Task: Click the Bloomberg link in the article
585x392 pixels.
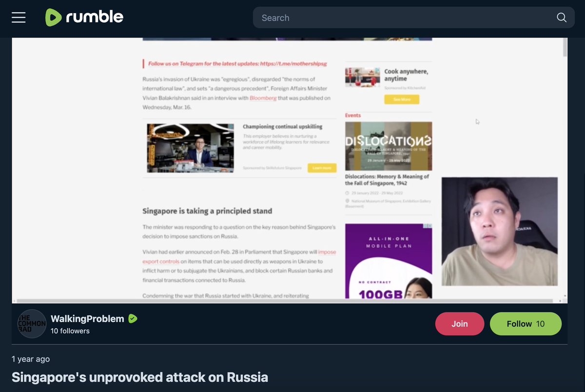Action: click(263, 98)
